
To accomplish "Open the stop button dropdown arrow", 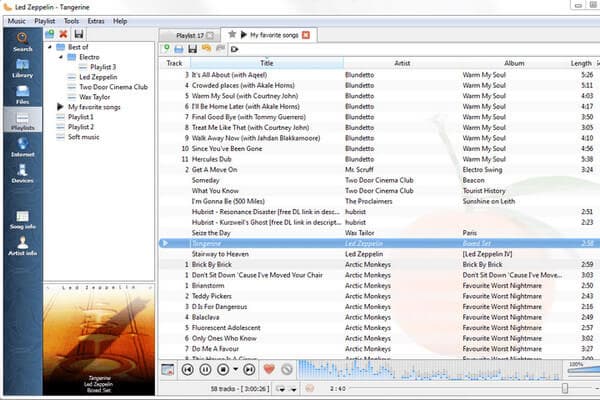I will pos(235,369).
